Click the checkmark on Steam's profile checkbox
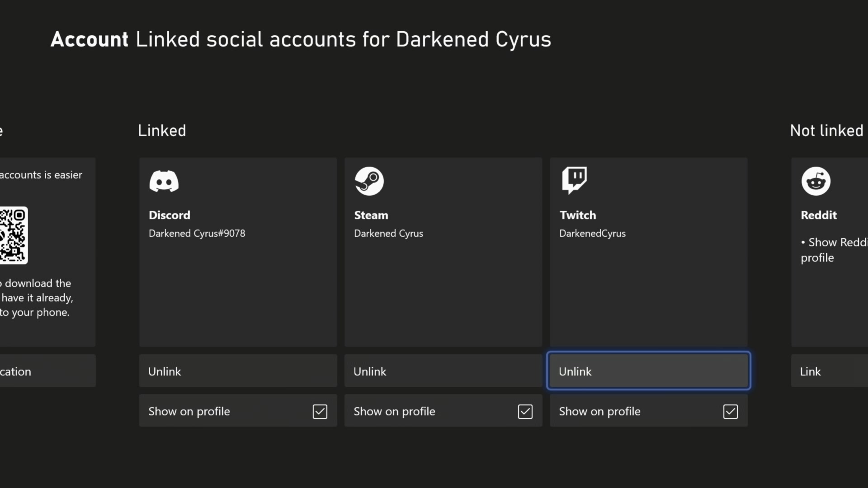Viewport: 868px width, 488px height. [524, 412]
